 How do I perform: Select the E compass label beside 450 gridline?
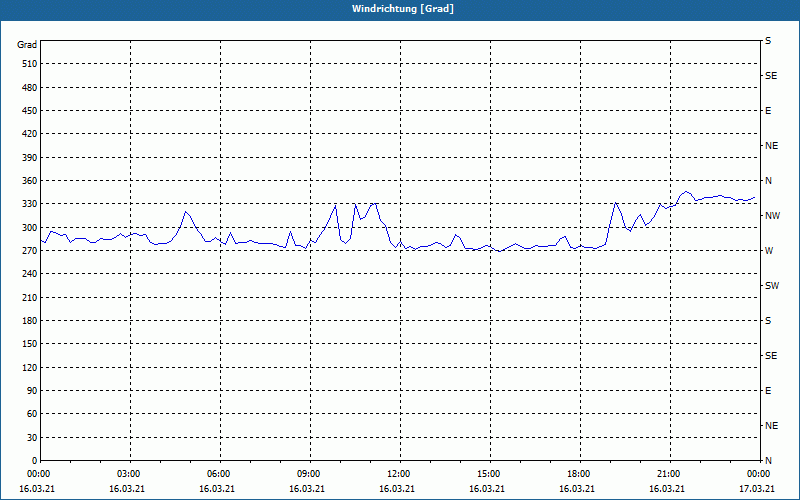(768, 111)
